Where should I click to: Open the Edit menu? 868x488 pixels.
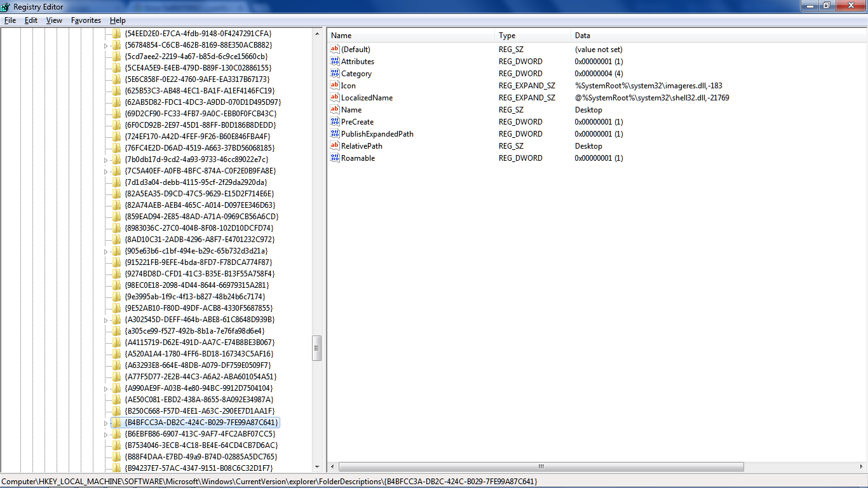tap(31, 20)
